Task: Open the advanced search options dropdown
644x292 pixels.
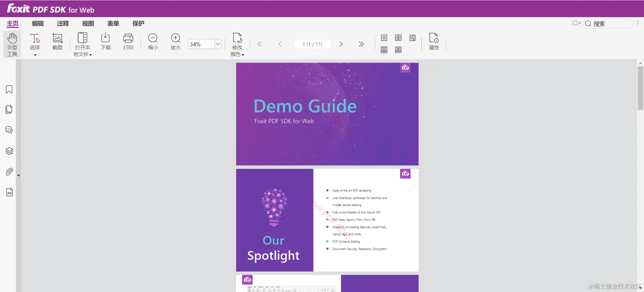Action: (576, 23)
